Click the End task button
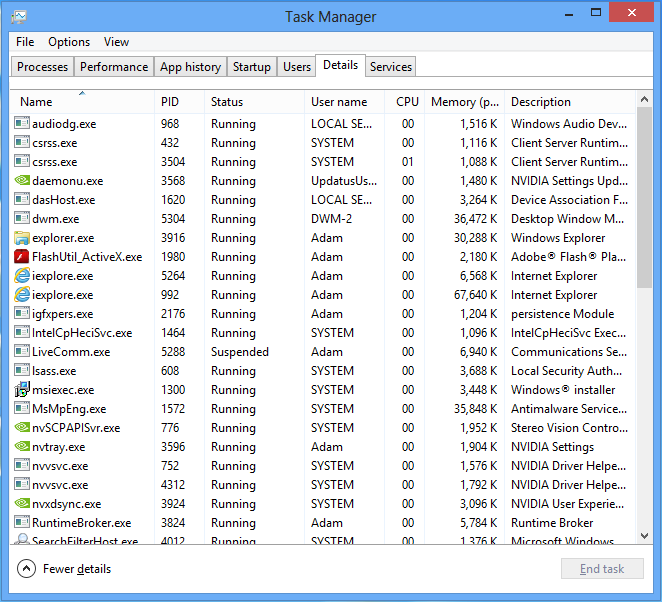Image resolution: width=662 pixels, height=602 pixels. click(x=602, y=569)
